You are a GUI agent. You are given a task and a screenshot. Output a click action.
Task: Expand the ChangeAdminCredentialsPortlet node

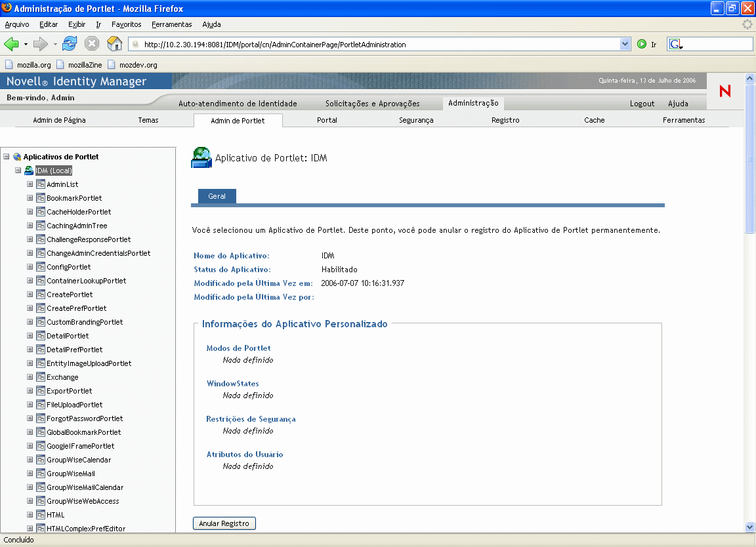pos(30,253)
